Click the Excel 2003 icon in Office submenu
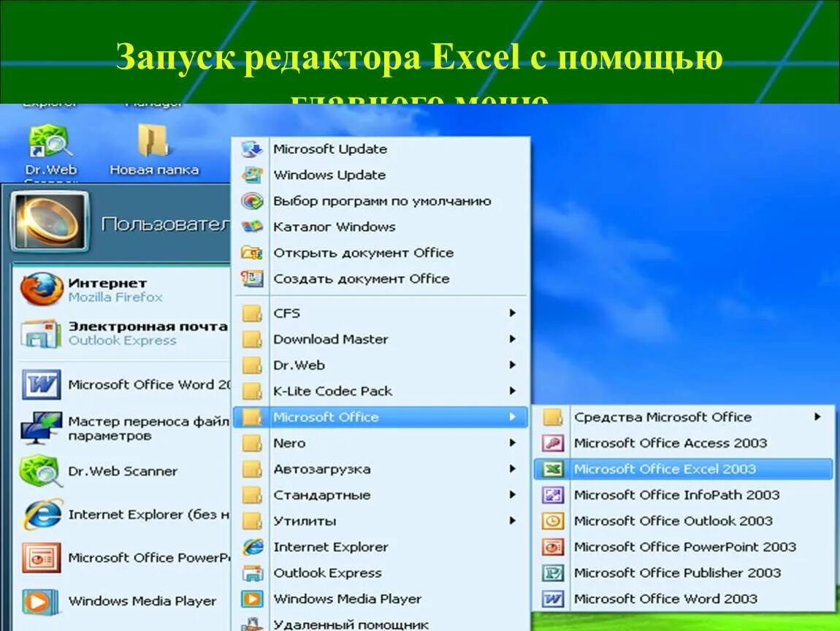 pos(552,469)
